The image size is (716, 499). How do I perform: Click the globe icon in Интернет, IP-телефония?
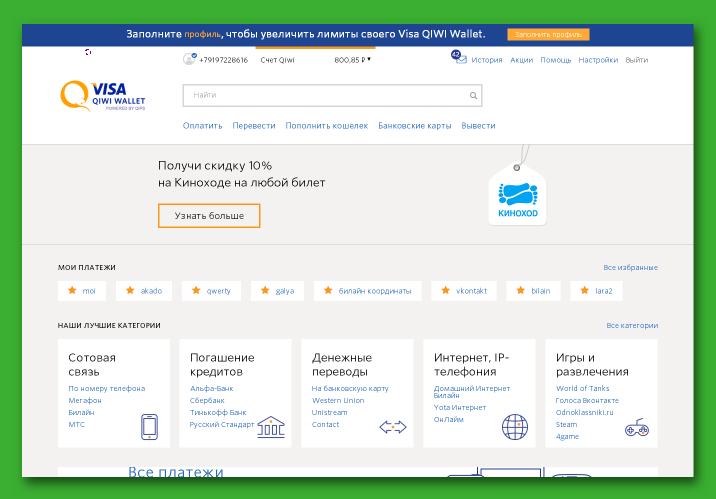[515, 427]
